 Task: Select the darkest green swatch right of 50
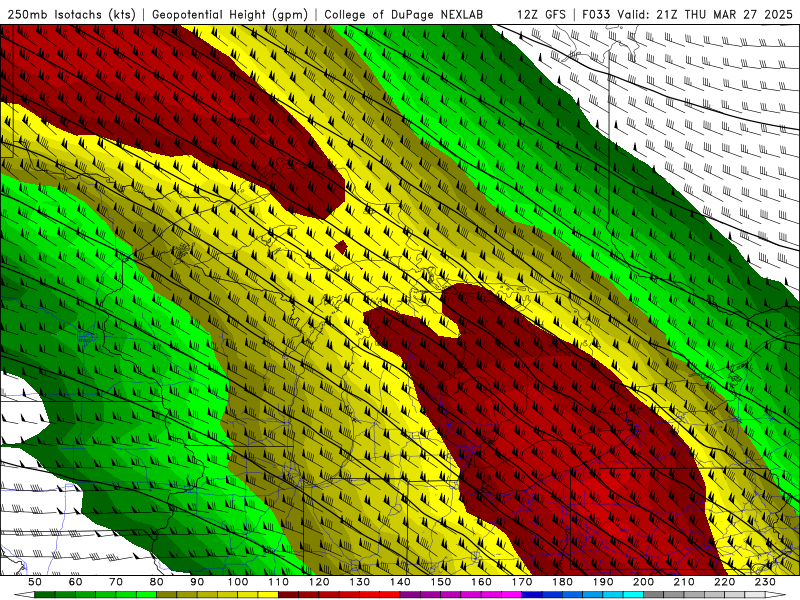pos(45,595)
